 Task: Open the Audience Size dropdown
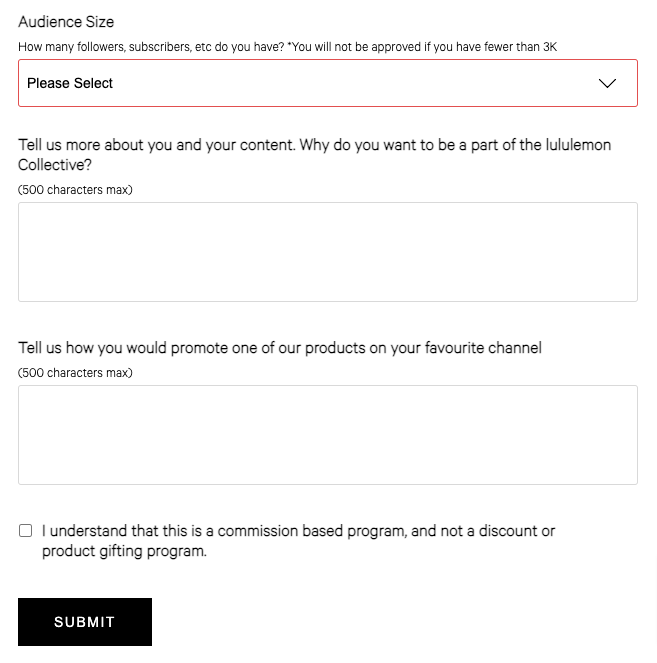coord(327,83)
